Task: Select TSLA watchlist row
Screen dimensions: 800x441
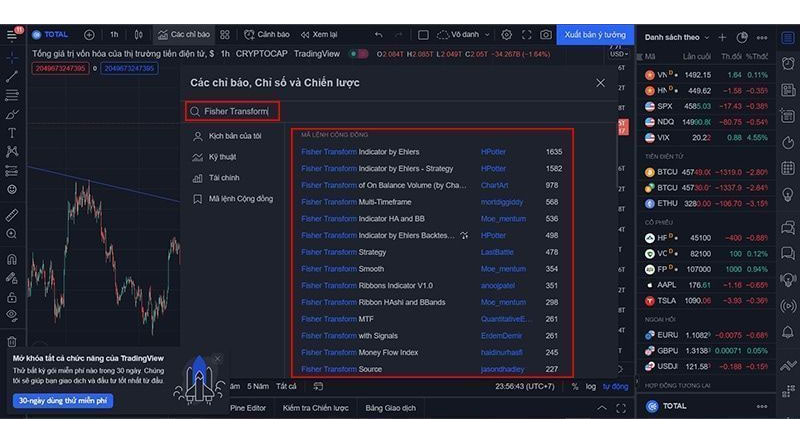Action: [707, 301]
